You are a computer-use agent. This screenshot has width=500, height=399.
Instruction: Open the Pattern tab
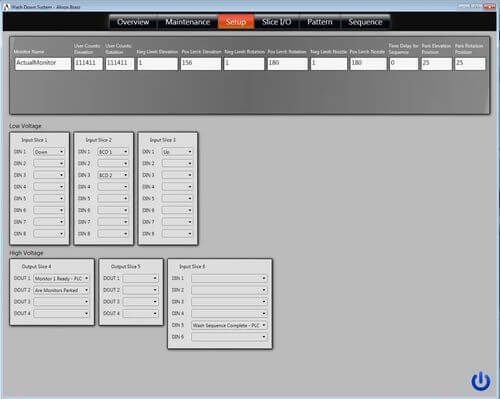320,22
